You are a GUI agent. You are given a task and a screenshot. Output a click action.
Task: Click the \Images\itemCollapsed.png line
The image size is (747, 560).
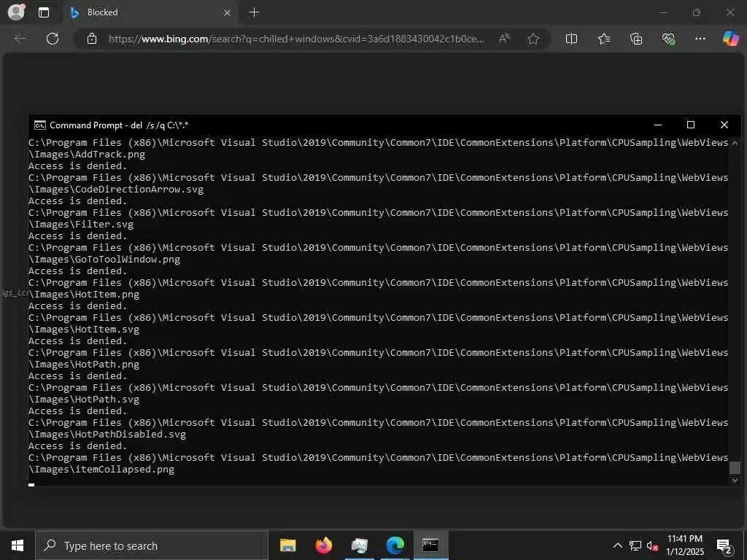[x=101, y=470]
